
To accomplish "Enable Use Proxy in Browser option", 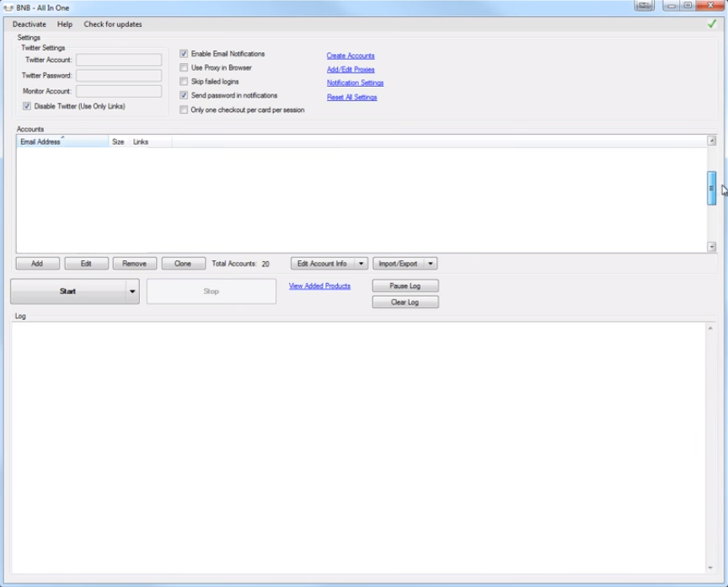I will (x=184, y=67).
